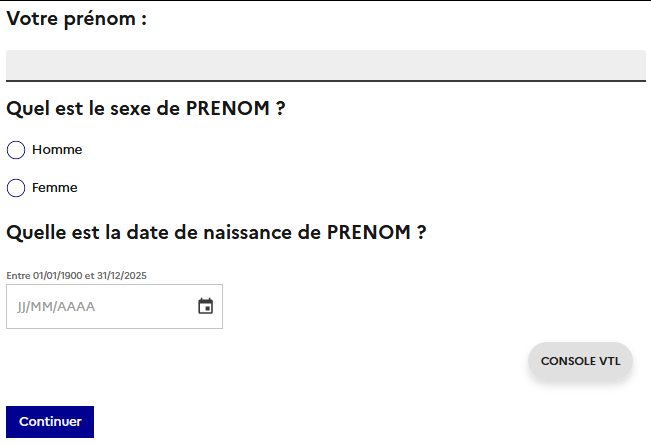Activate the birth date entry box

click(x=114, y=306)
